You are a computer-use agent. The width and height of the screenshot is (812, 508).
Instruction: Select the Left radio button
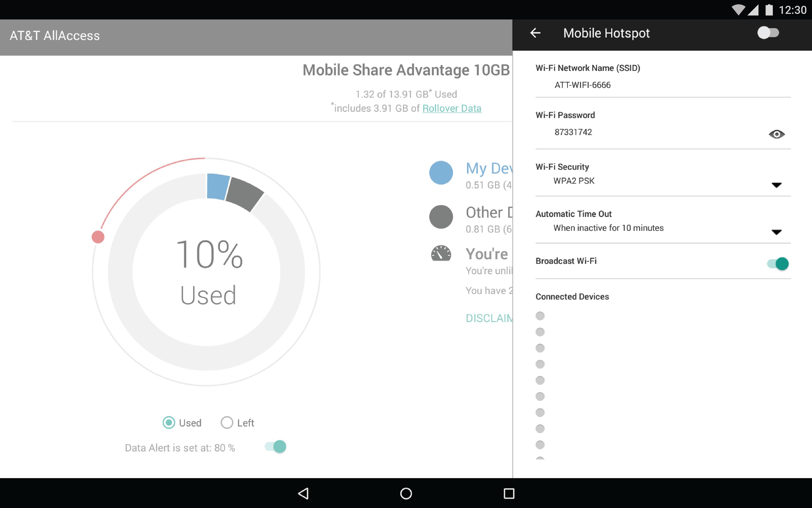227,423
